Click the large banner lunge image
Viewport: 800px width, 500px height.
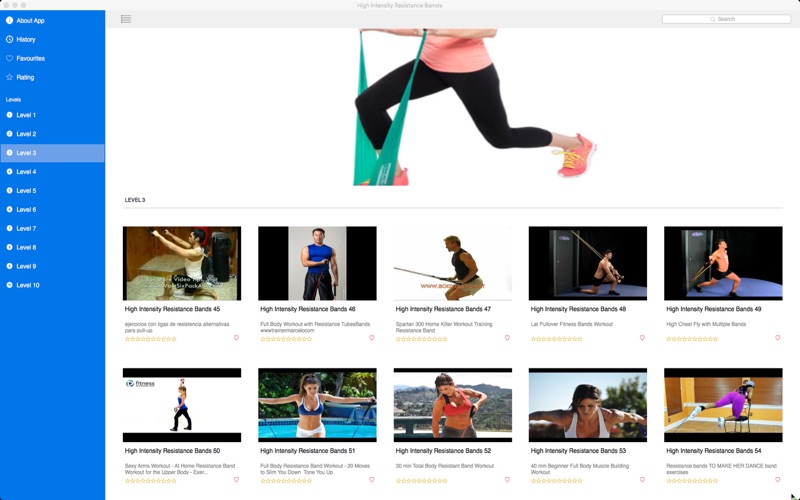pyautogui.click(x=474, y=107)
